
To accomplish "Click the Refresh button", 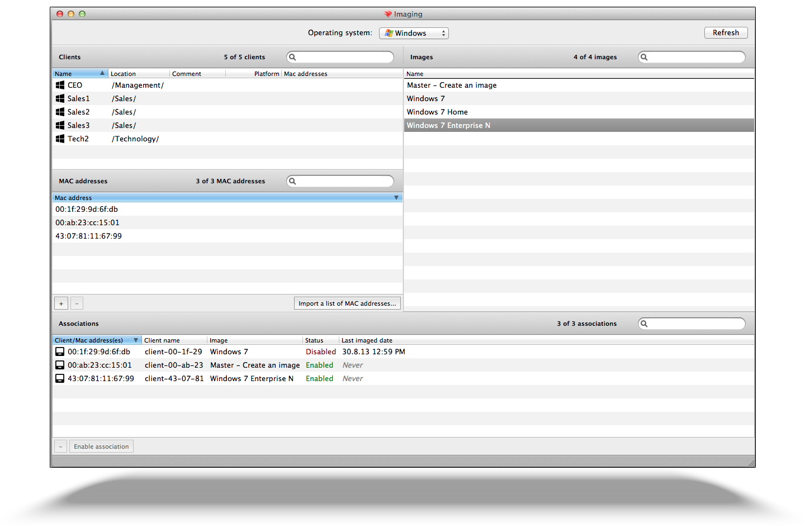I will click(726, 33).
